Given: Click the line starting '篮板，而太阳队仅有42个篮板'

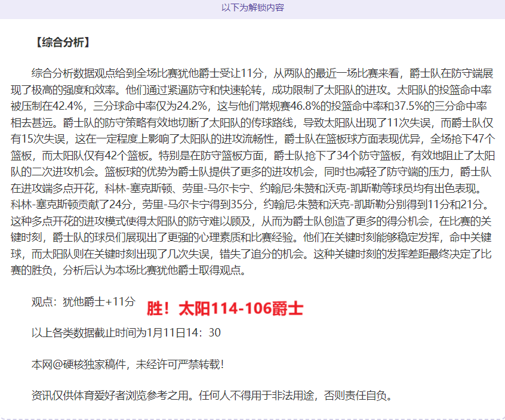Looking at the screenshot, I should [252, 156].
